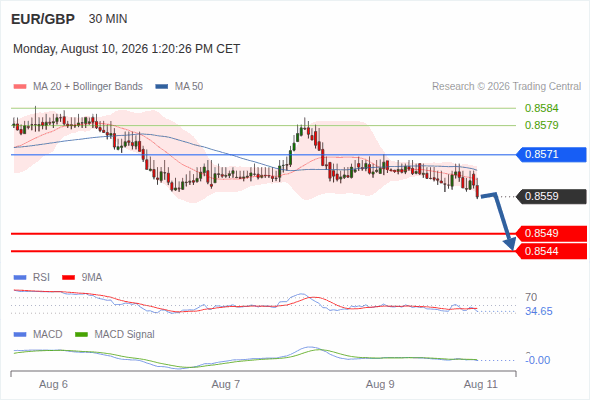Click the Aug 9 date axis label
590x400 pixels.
point(380,385)
